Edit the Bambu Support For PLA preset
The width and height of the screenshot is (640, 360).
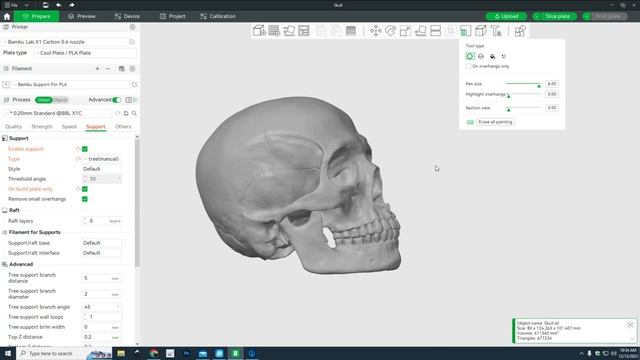click(x=134, y=84)
